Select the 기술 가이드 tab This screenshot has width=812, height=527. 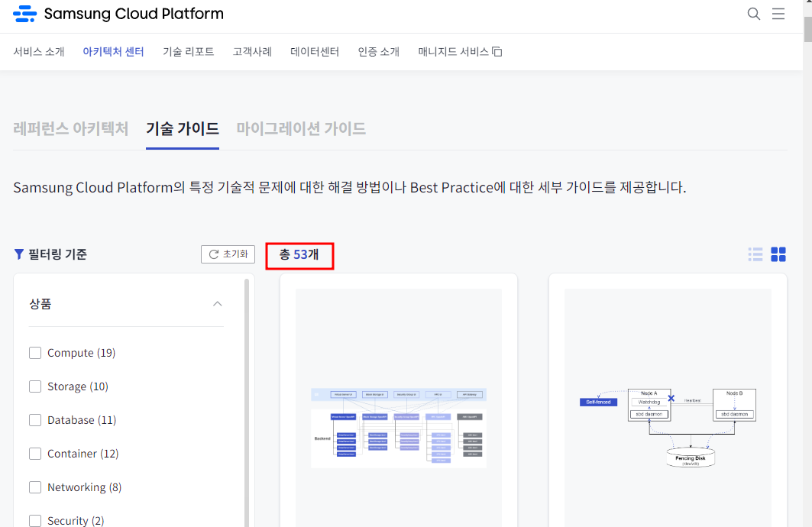click(183, 128)
